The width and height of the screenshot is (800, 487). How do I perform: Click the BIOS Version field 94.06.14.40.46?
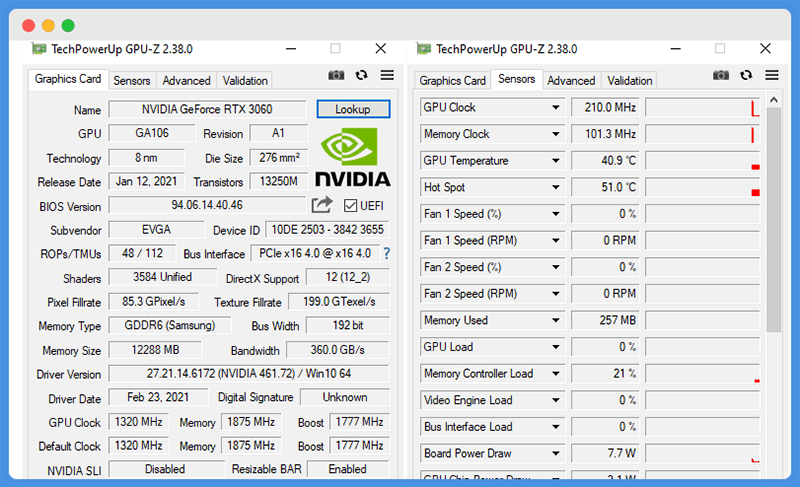click(x=207, y=205)
